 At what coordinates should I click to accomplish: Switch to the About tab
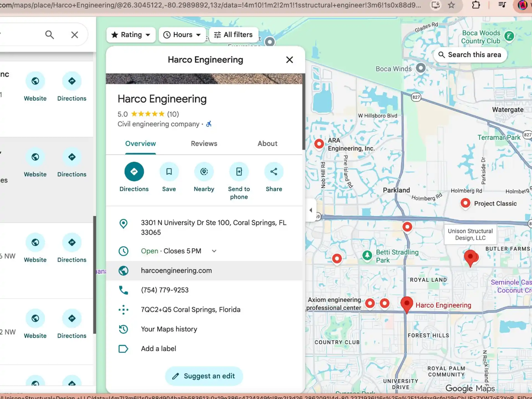(x=267, y=144)
